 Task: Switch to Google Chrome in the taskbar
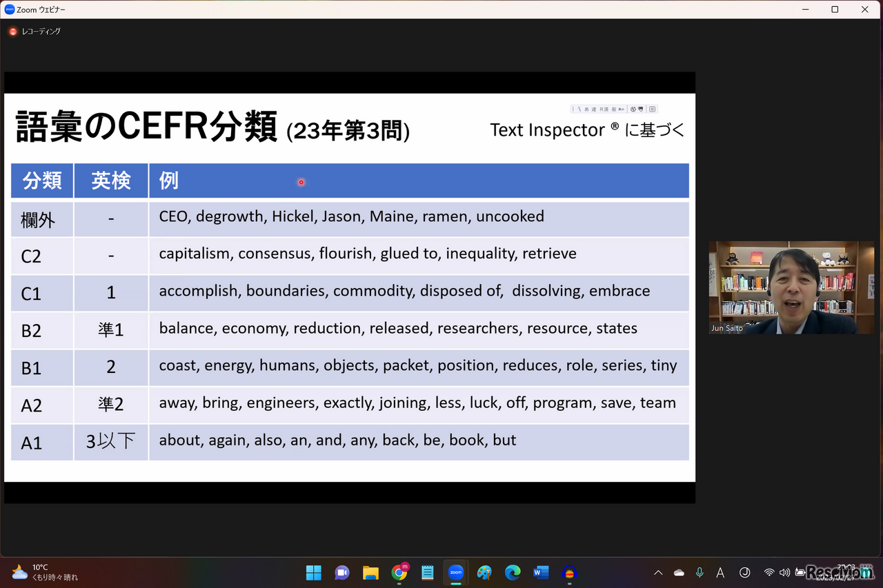coord(399,573)
